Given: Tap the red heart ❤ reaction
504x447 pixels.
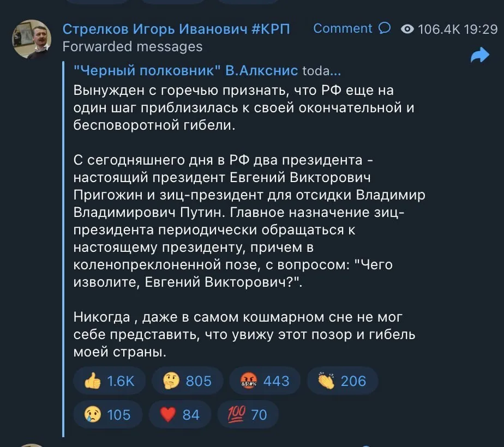Looking at the screenshot, I should click(167, 415).
